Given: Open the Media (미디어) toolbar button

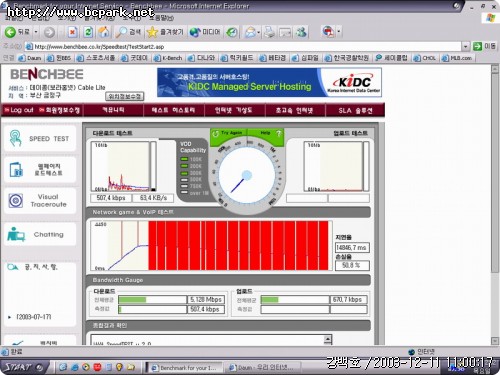Looking at the screenshot, I should (x=205, y=32).
